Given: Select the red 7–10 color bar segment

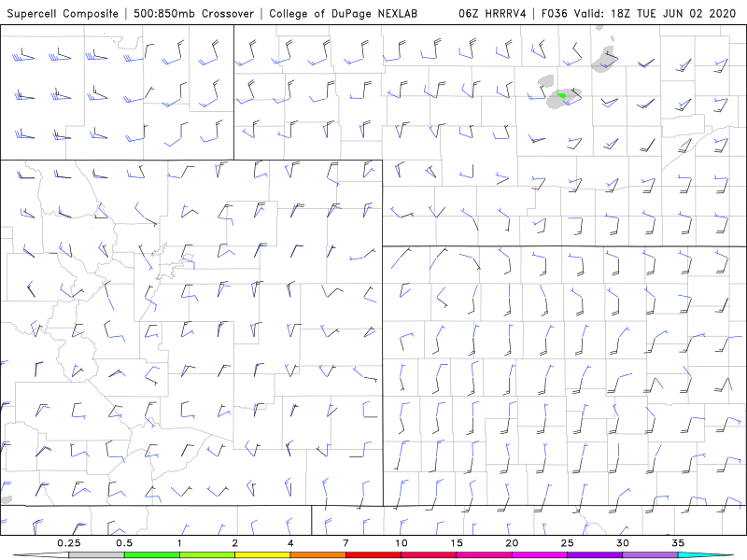Looking at the screenshot, I should [373, 555].
